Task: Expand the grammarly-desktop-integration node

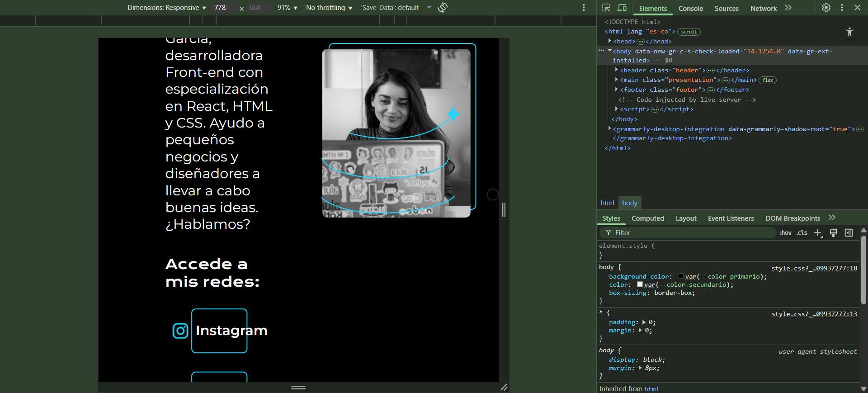Action: pos(609,129)
